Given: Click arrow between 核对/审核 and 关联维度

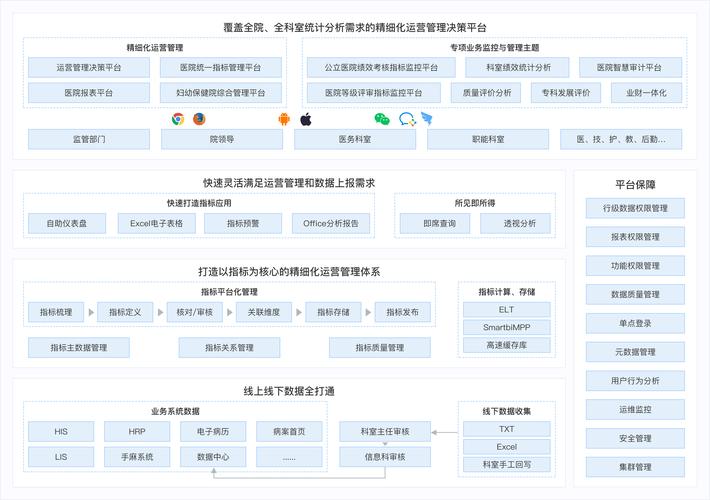Looking at the screenshot, I should click(230, 312).
